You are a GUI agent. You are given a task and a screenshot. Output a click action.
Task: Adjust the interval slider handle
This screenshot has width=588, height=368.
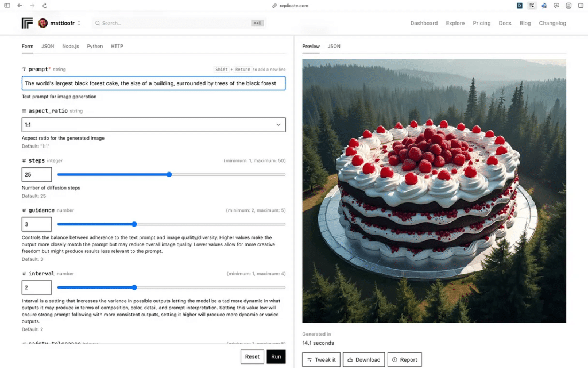(x=134, y=287)
